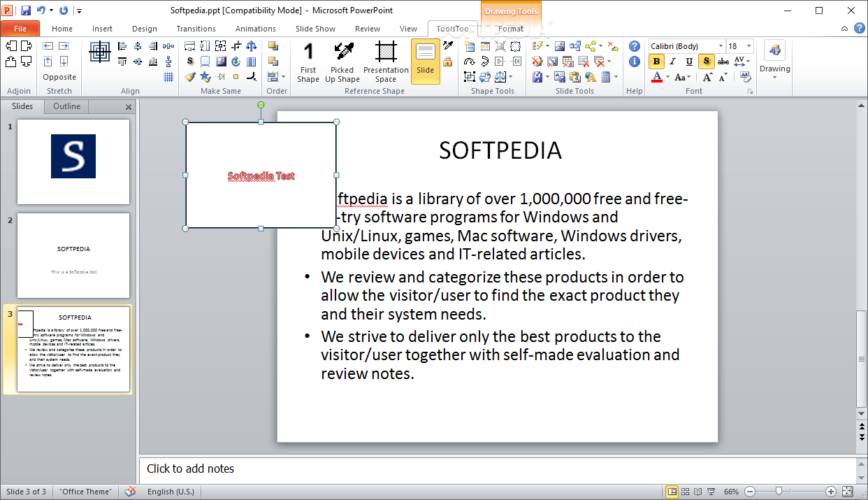This screenshot has width=868, height=500.
Task: Switch to the Transitions ribbon tab
Action: pyautogui.click(x=196, y=29)
